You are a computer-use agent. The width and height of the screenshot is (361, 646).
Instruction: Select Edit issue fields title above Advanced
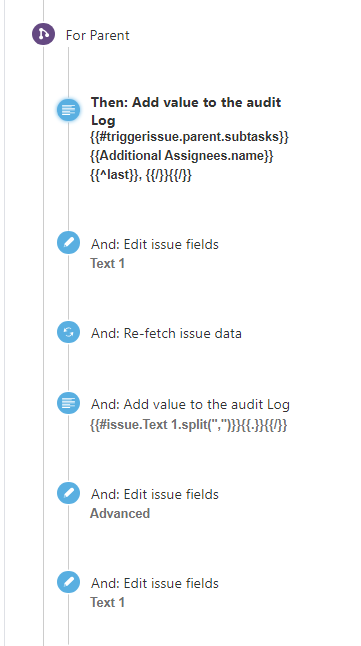(x=155, y=494)
